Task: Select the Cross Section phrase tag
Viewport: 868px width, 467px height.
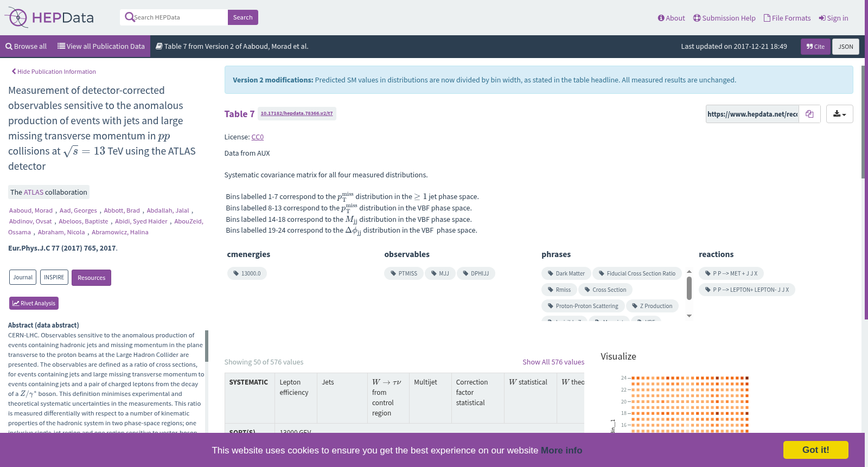Action: (605, 290)
